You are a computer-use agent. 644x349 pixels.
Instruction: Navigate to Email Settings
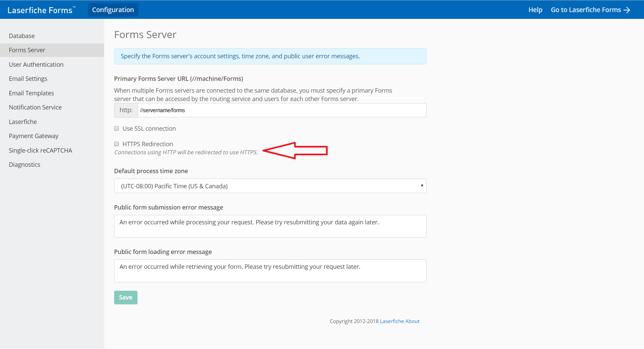tap(28, 79)
